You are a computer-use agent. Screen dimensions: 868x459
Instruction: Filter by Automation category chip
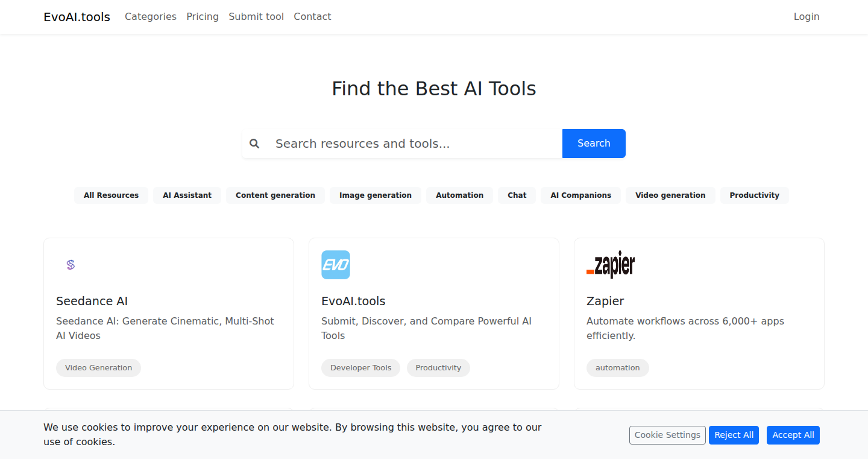[459, 195]
